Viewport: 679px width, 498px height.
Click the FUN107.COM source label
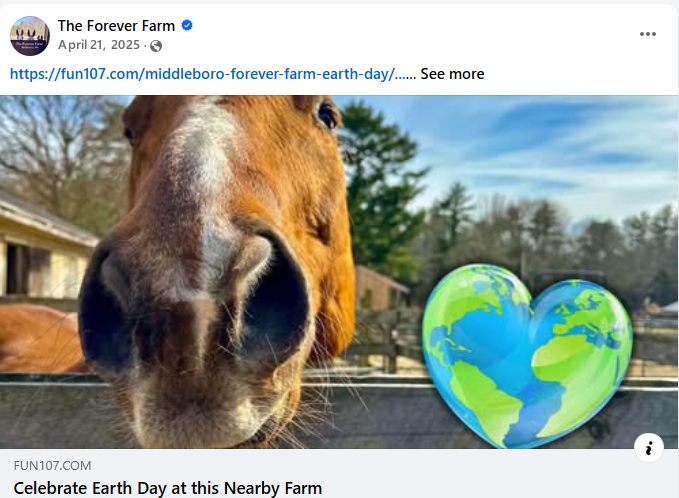point(53,466)
